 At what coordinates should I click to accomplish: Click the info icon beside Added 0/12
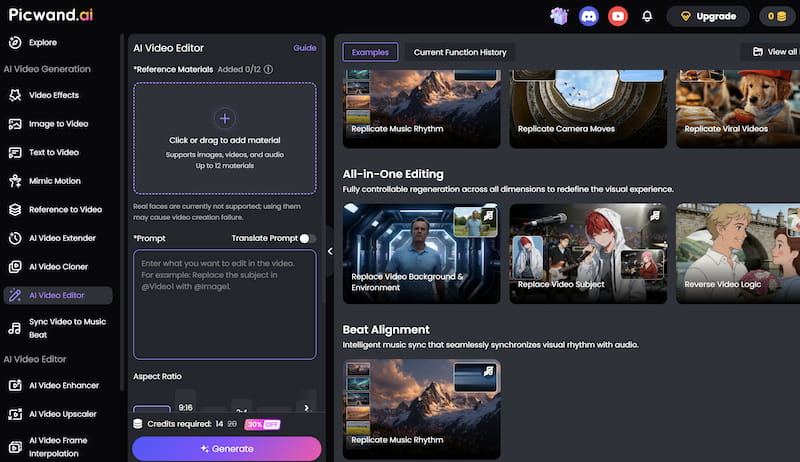[x=268, y=69]
